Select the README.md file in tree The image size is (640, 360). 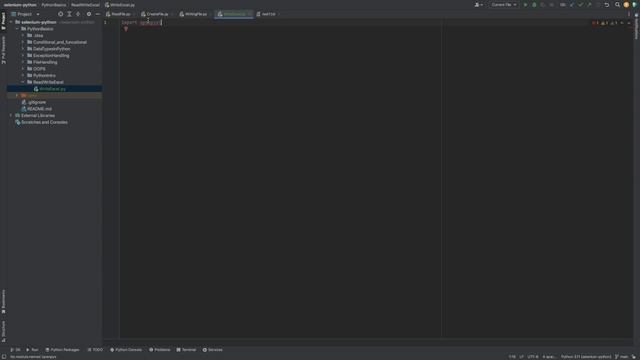39,109
